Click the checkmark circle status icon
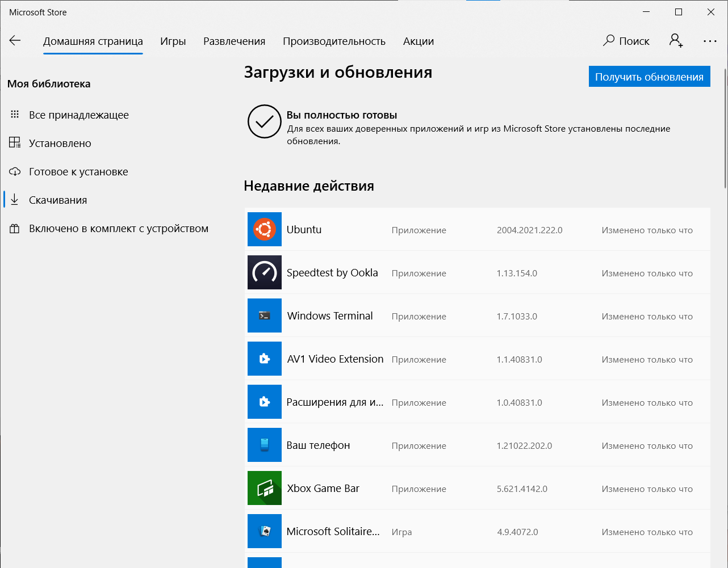 pos(265,121)
